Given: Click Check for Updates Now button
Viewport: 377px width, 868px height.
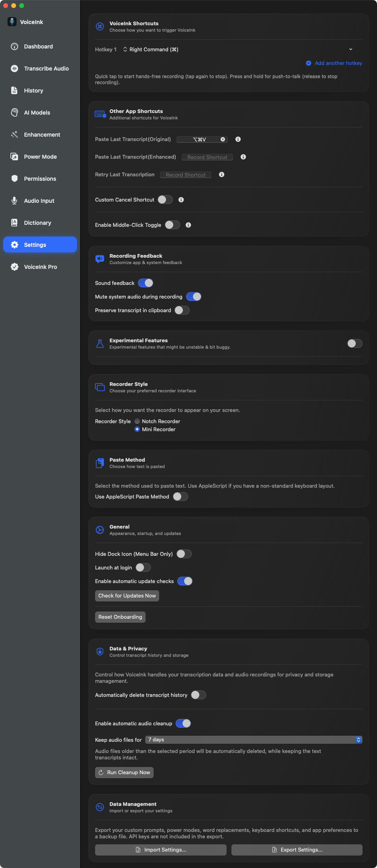Looking at the screenshot, I should point(127,596).
